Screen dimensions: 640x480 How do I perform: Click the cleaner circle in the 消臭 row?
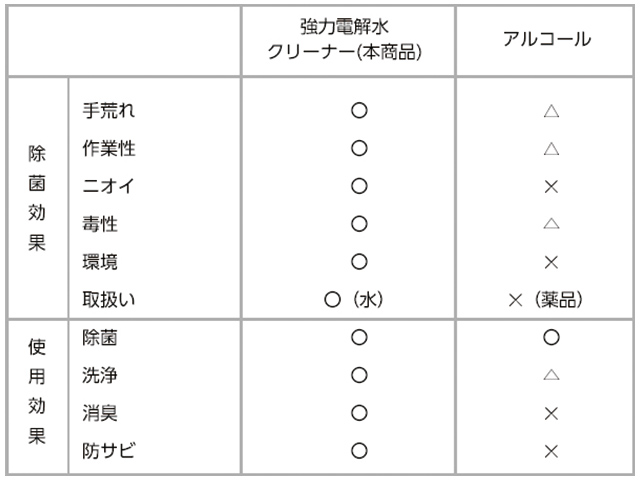click(359, 413)
